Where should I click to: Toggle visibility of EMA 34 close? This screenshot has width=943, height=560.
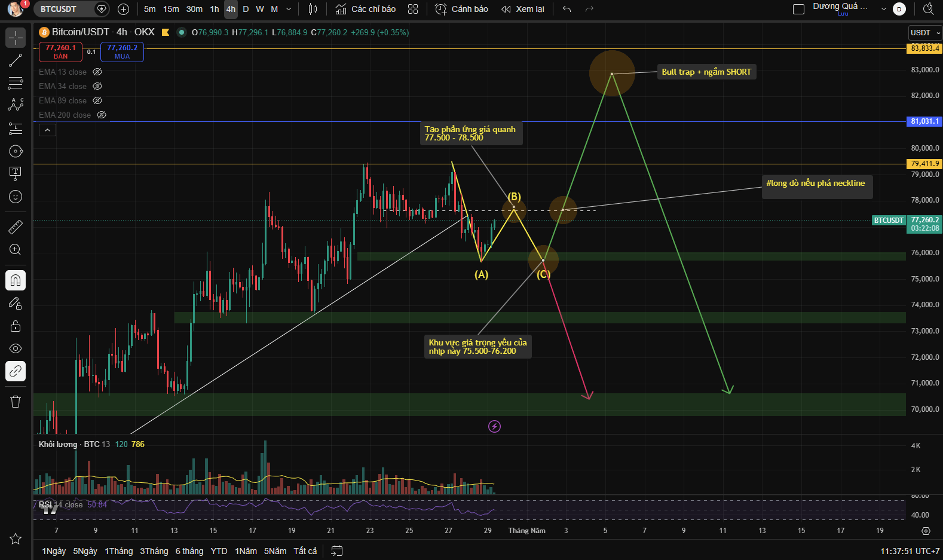tap(97, 86)
